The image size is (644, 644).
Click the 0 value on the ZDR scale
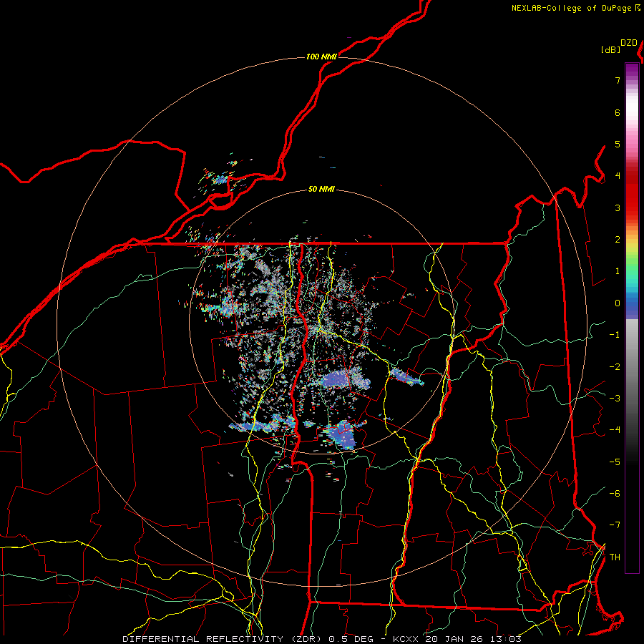[x=618, y=303]
